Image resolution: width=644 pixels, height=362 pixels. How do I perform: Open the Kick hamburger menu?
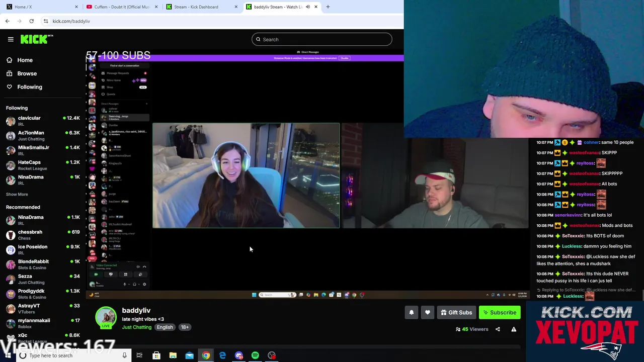click(11, 39)
